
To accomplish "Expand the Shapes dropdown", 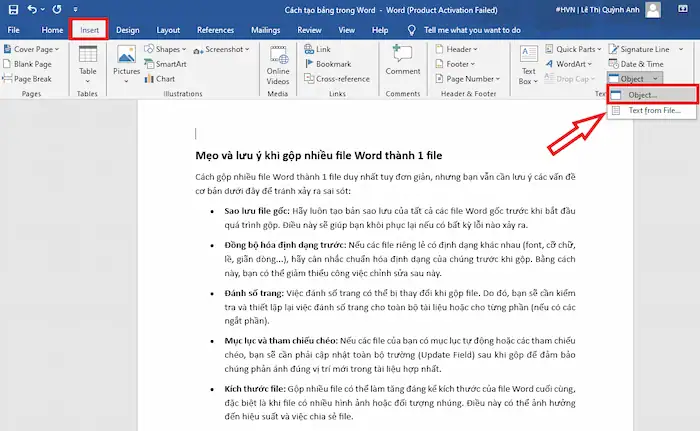I will pos(172,49).
